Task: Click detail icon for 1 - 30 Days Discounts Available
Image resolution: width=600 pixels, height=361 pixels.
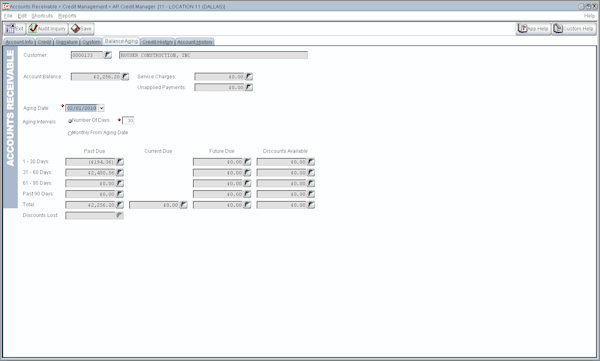Action: pyautogui.click(x=311, y=162)
